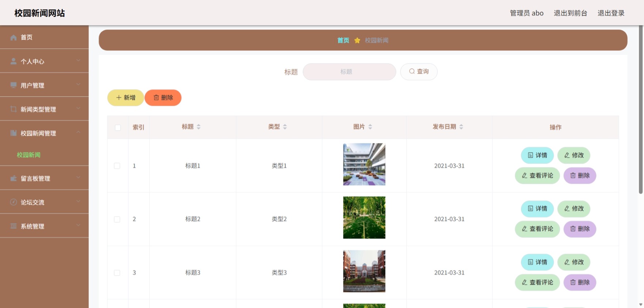Click the folder icon beside 留言板管理
Viewport: 644px width, 308px height.
coord(14,178)
